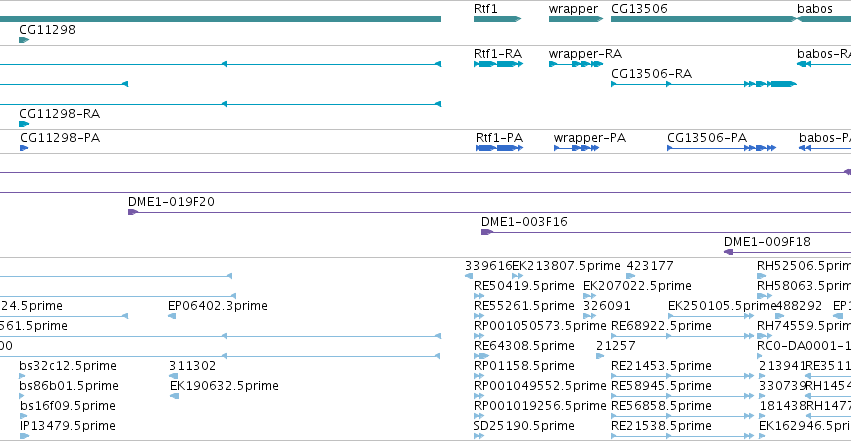Click the 339616 feature label
851x441 pixels.
(x=488, y=266)
